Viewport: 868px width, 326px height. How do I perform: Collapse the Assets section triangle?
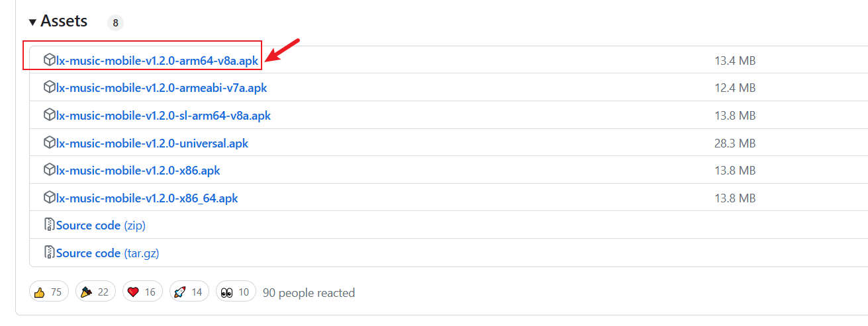[32, 22]
